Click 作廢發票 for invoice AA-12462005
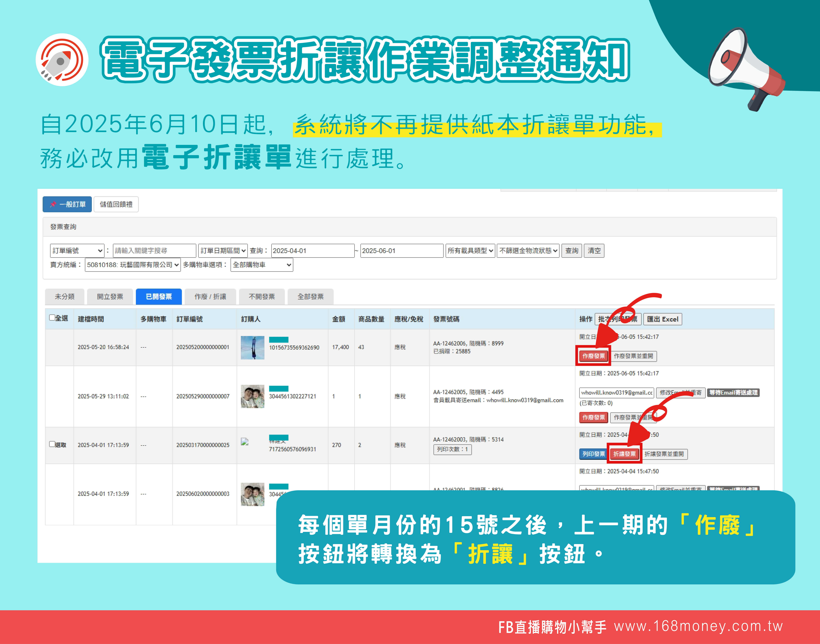The width and height of the screenshot is (820, 644). [593, 417]
